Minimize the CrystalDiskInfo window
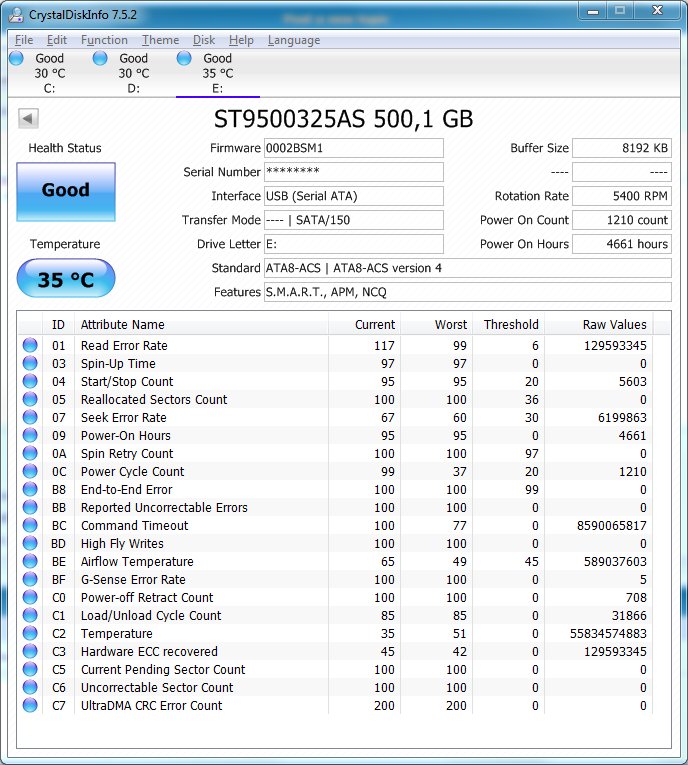Image resolution: width=688 pixels, height=765 pixels. click(x=593, y=12)
